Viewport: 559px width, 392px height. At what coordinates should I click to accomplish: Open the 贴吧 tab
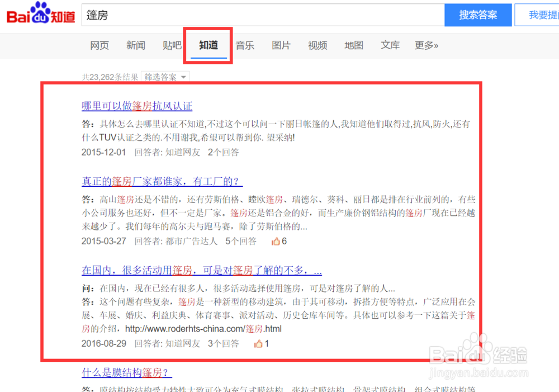tap(172, 45)
